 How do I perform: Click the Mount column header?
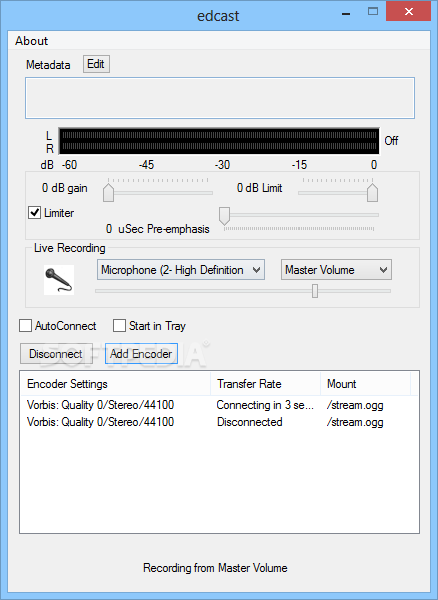coord(365,384)
